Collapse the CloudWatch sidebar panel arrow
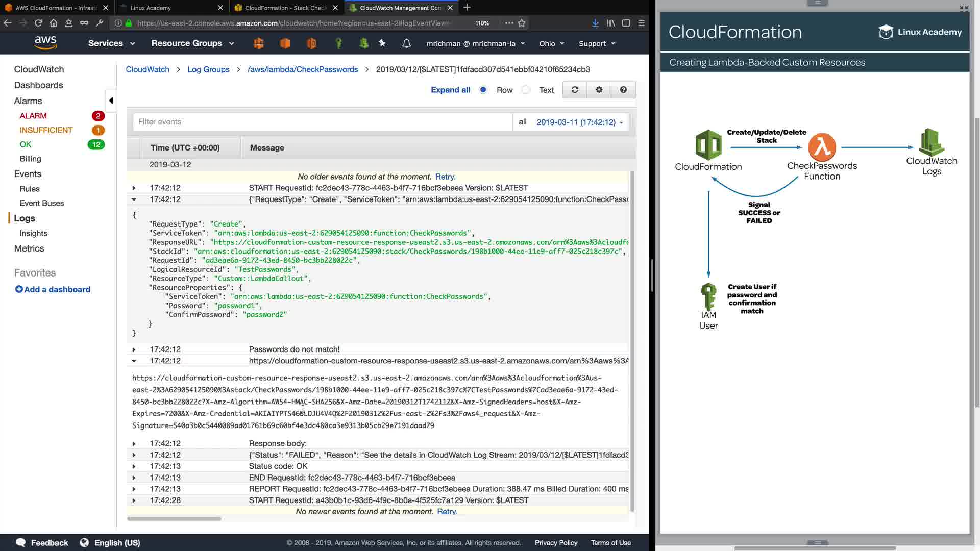 point(111,101)
